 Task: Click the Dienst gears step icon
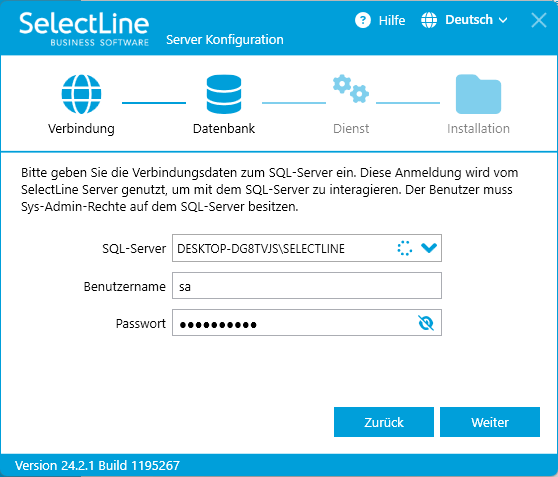click(x=351, y=89)
